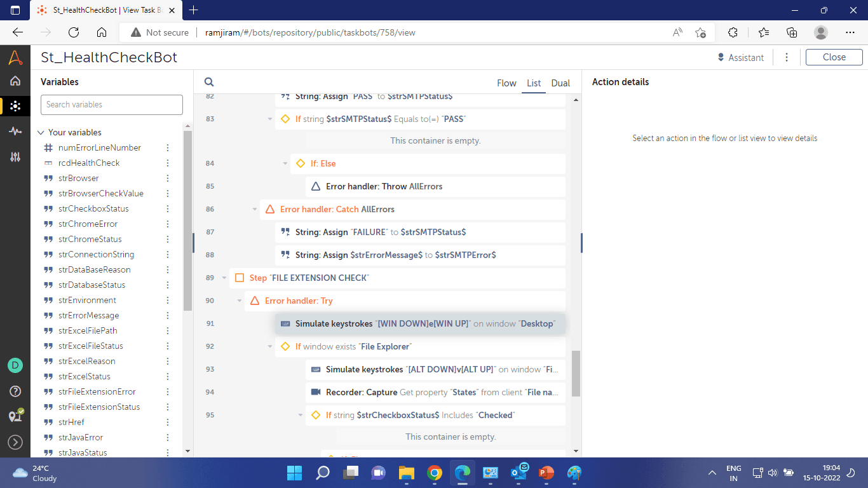Open Google Chrome from taskbar

435,473
